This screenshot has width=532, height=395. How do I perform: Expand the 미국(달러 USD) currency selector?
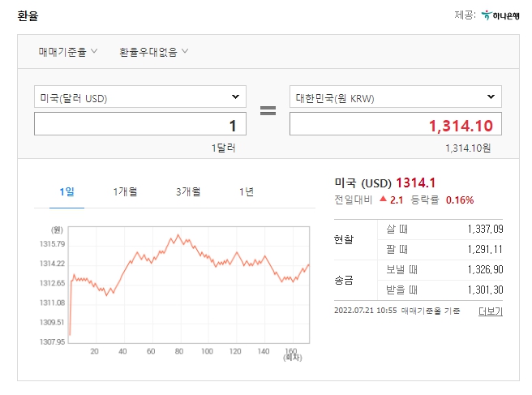pos(140,97)
